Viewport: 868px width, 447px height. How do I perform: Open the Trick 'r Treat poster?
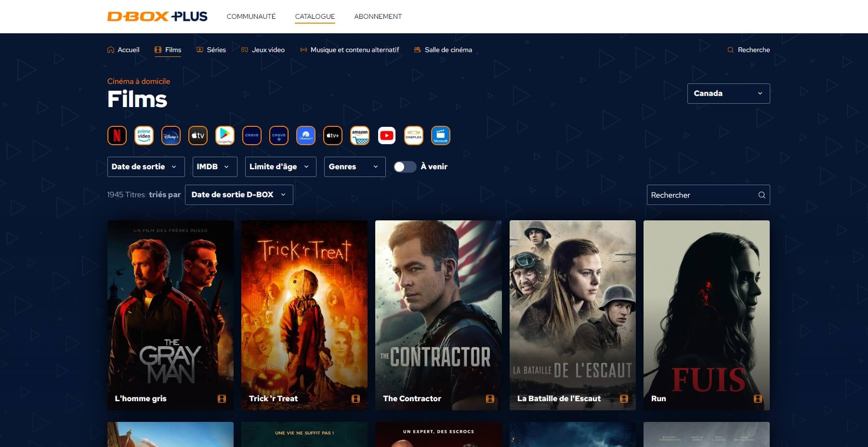[x=304, y=315]
